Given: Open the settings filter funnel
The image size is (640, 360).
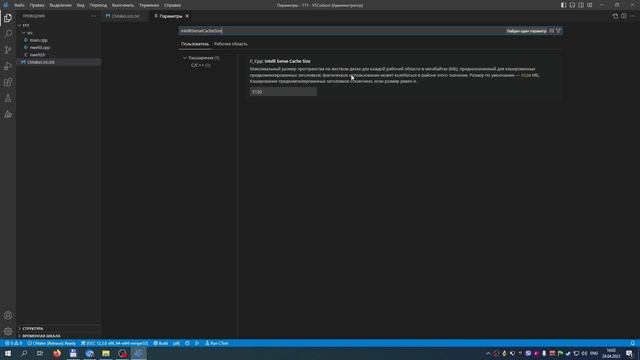Looking at the screenshot, I should (x=558, y=31).
